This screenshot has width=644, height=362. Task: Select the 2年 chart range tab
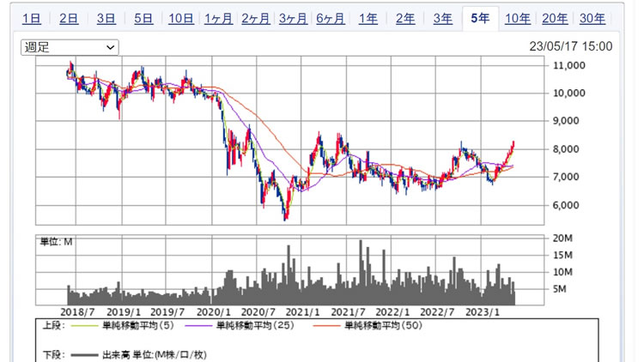404,19
